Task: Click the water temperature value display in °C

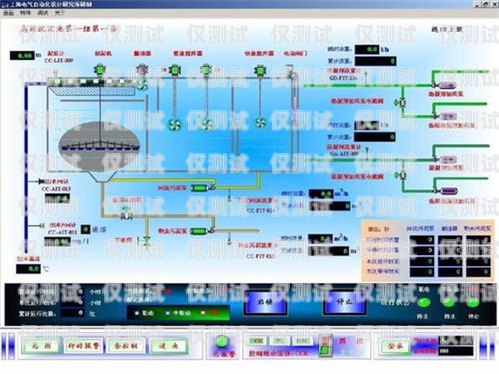Action: pos(28,269)
